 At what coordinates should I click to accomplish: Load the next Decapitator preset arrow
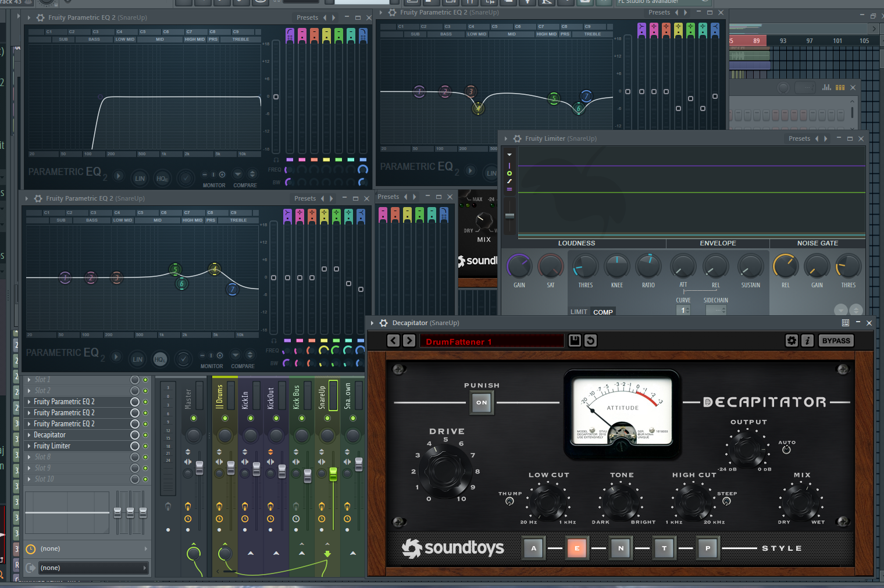409,341
